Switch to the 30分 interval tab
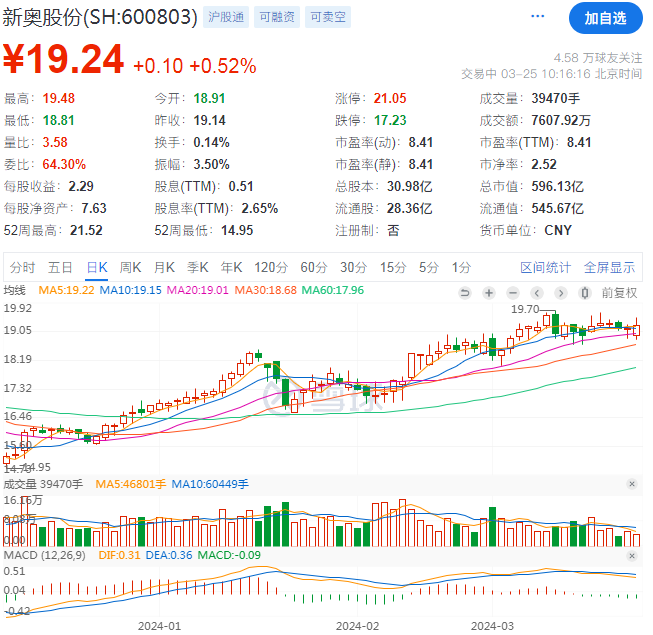 click(x=354, y=267)
